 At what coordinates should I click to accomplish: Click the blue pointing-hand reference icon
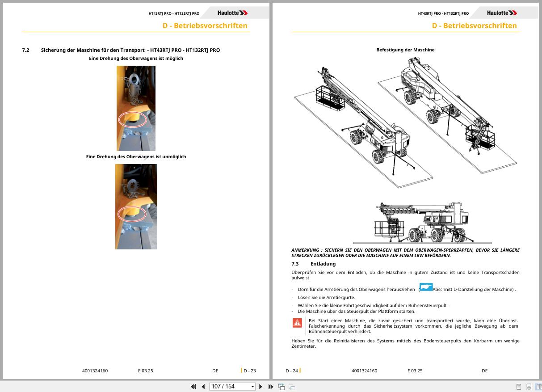click(426, 287)
